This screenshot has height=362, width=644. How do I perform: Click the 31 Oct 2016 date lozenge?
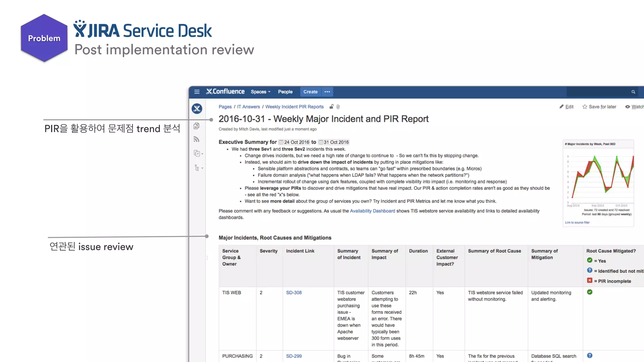(x=334, y=142)
